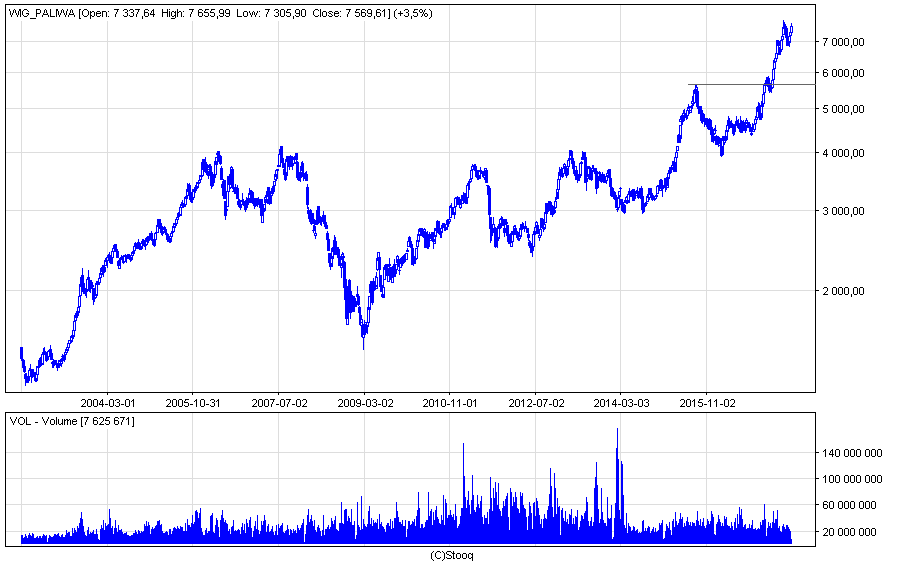Click the 5 000,00 price axis label

pos(843,109)
